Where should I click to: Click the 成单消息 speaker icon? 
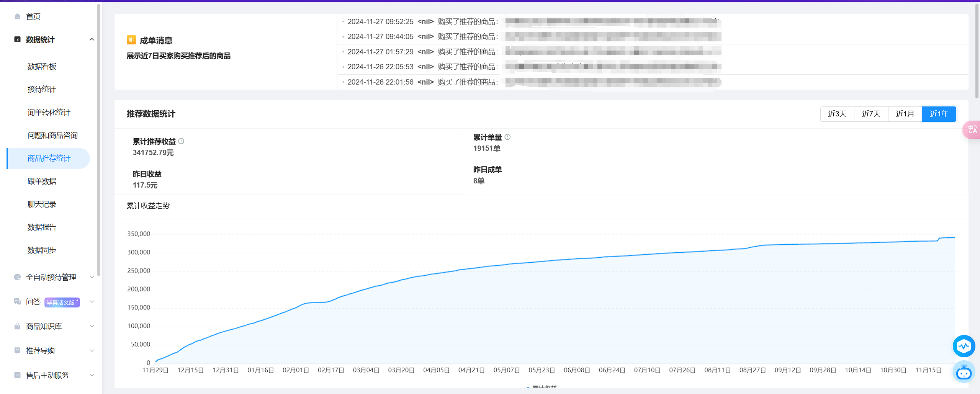(131, 40)
